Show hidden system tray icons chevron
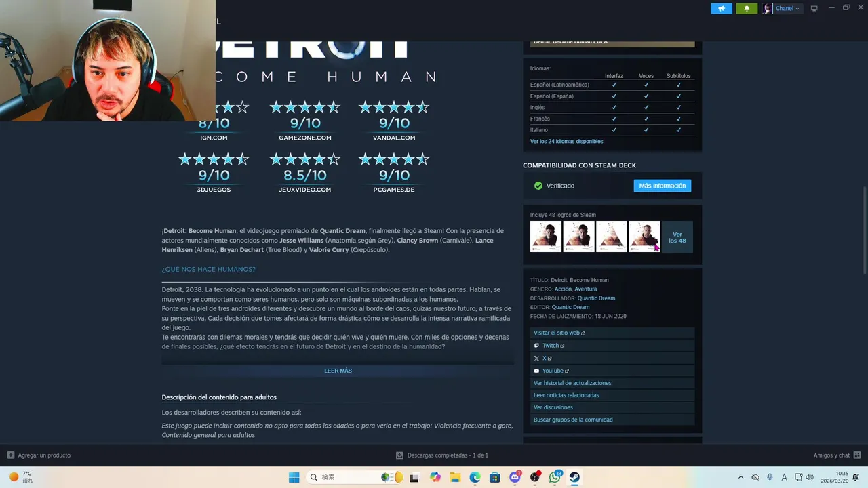This screenshot has width=868, height=488. (x=741, y=477)
